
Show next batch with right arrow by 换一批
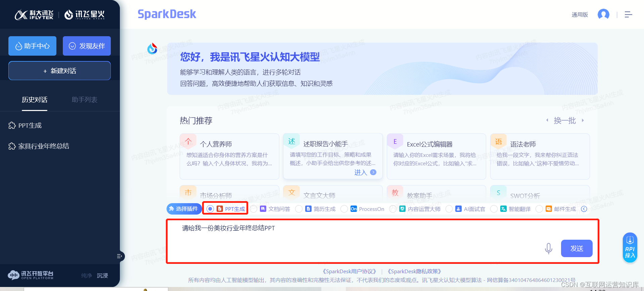[x=583, y=120]
